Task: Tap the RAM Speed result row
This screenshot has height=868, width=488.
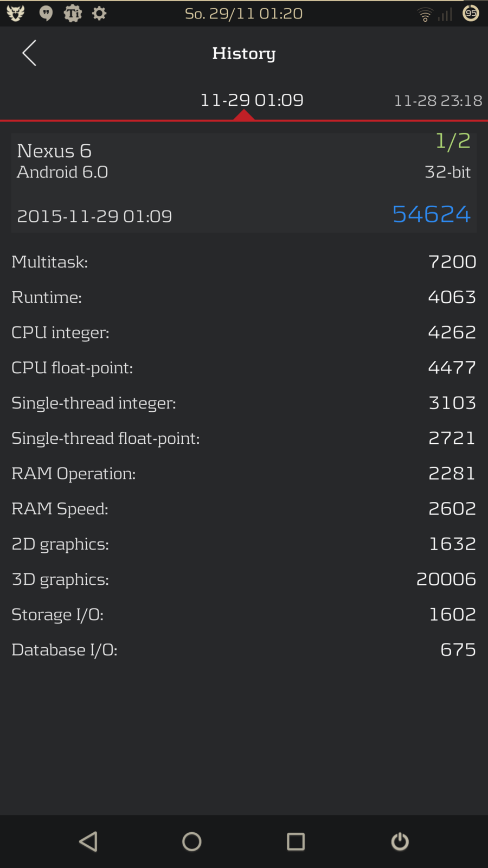Action: click(x=243, y=509)
